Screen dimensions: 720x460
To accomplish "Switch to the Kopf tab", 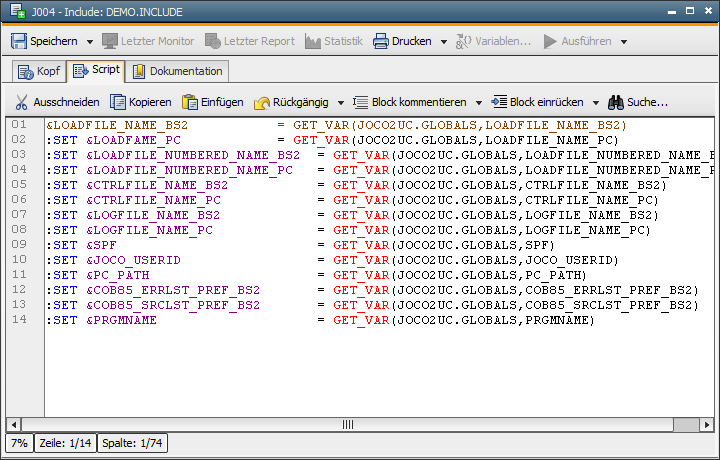I will pyautogui.click(x=38, y=71).
